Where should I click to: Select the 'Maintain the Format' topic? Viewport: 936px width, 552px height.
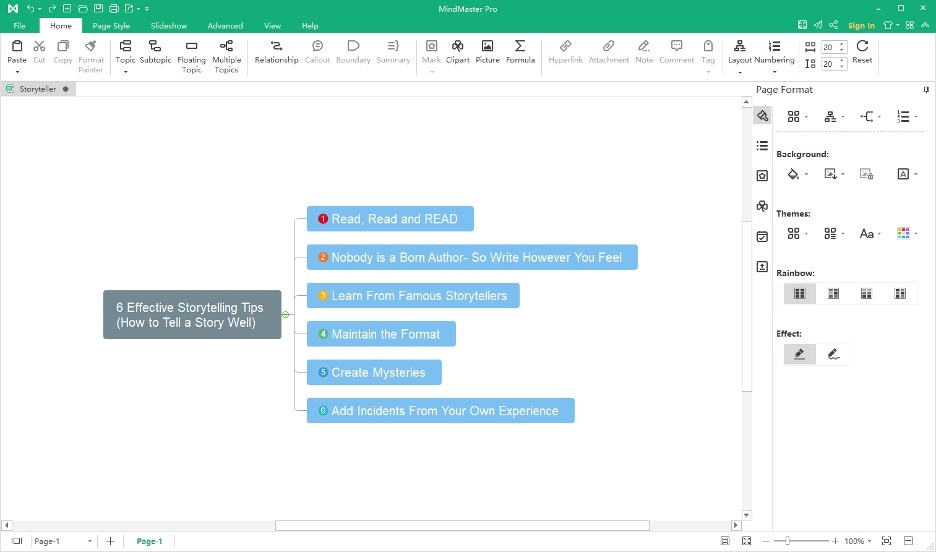(x=381, y=334)
